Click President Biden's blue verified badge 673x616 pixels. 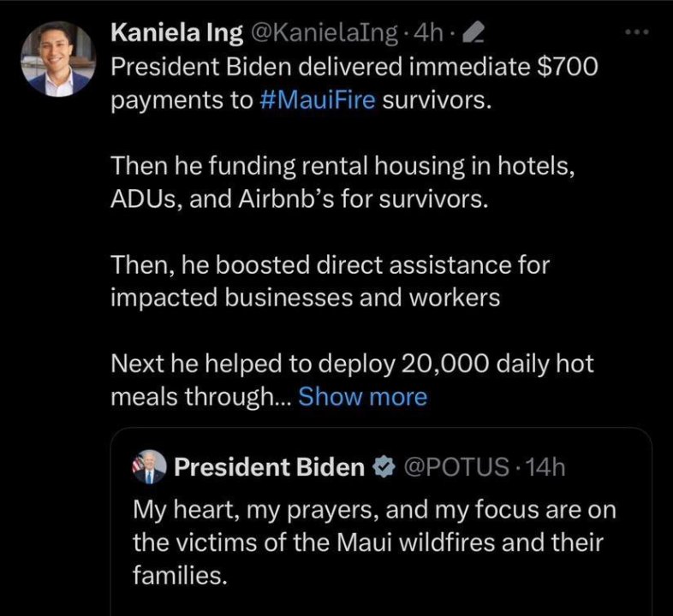(384, 467)
